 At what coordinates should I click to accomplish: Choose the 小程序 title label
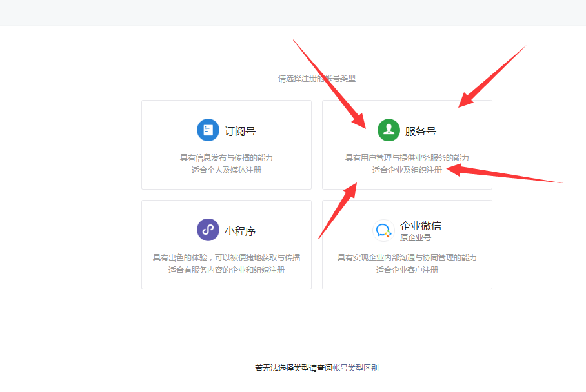(x=240, y=230)
